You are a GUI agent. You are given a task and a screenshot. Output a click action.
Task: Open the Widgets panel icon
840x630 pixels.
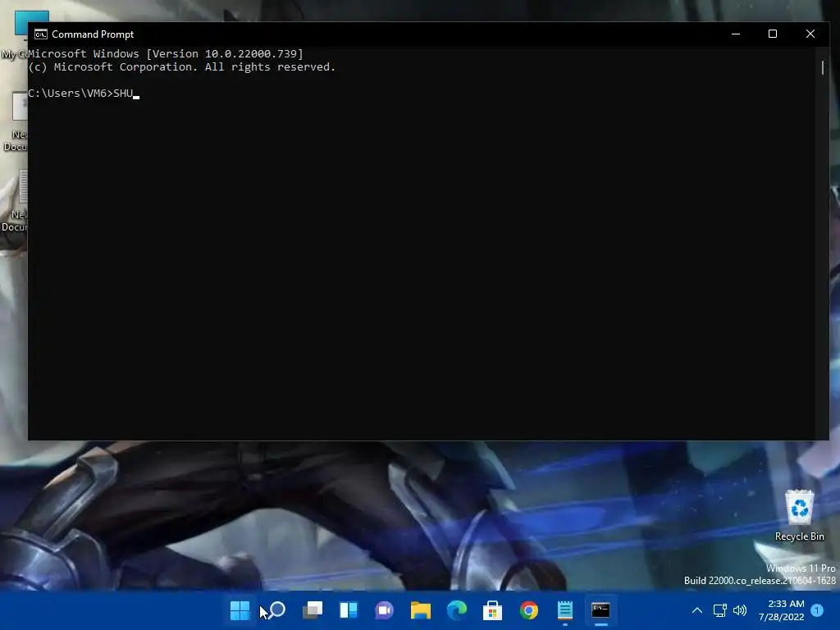coord(349,610)
